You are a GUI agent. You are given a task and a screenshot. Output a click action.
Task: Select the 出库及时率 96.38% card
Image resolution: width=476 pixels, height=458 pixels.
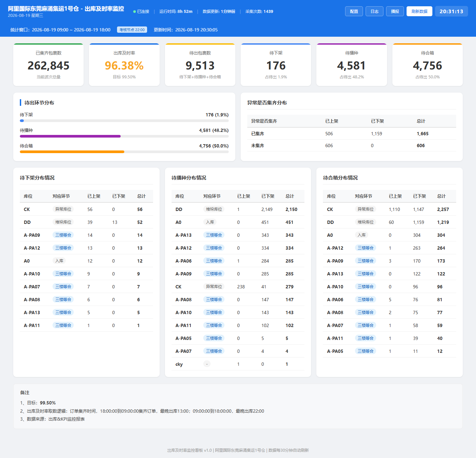tap(124, 65)
